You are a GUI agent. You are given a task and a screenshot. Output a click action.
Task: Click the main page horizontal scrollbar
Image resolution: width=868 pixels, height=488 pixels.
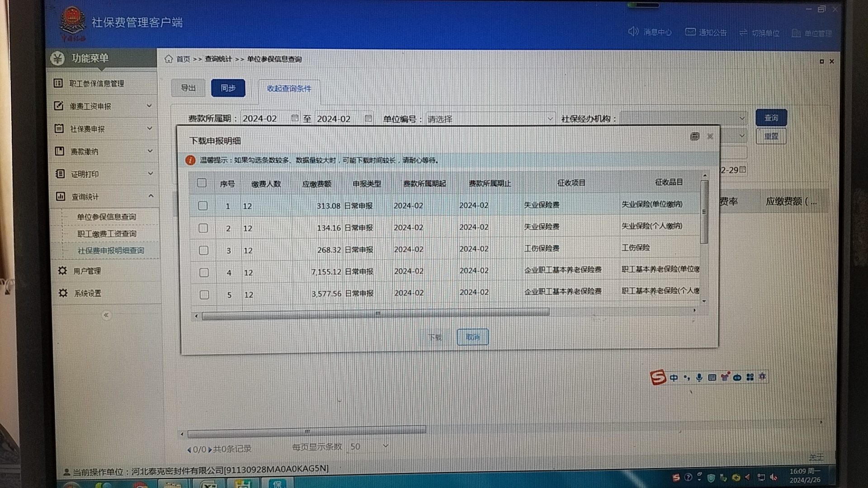point(307,431)
